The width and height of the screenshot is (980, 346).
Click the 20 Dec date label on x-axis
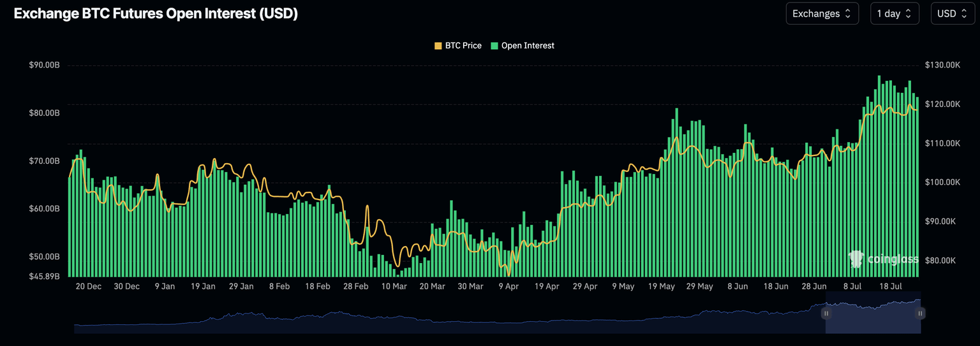tap(89, 287)
